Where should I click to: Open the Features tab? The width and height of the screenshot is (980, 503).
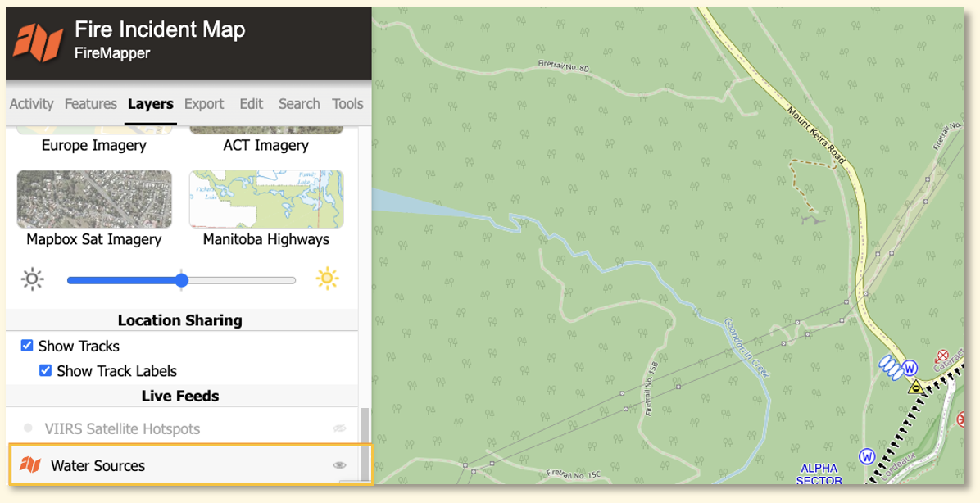[91, 104]
